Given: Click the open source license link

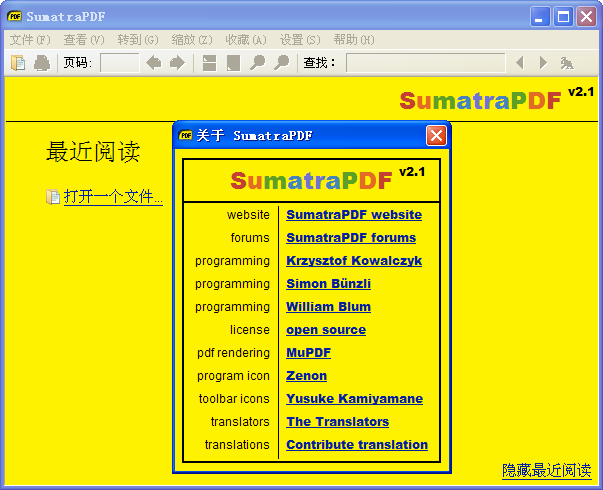Looking at the screenshot, I should [326, 330].
